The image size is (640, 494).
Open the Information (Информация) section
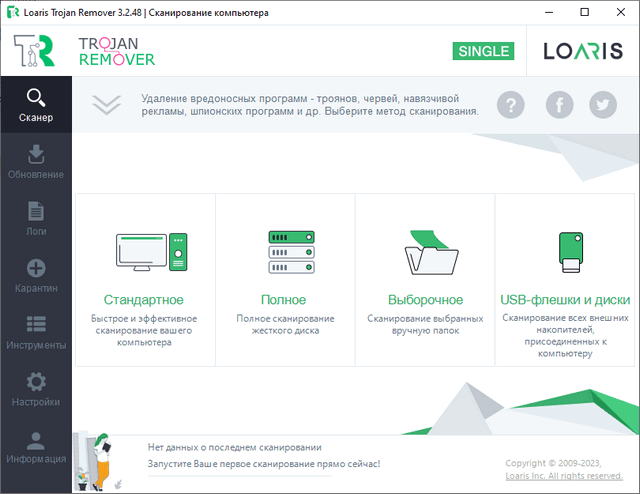(x=35, y=447)
